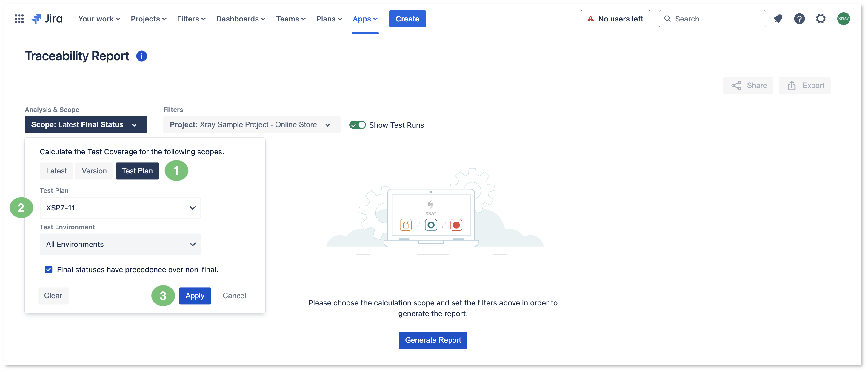Click the Share button
This screenshot has width=868, height=372.
(x=748, y=86)
